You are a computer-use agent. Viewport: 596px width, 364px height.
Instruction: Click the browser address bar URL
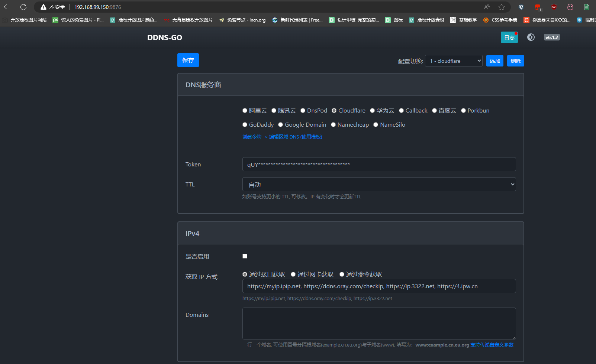tap(97, 7)
